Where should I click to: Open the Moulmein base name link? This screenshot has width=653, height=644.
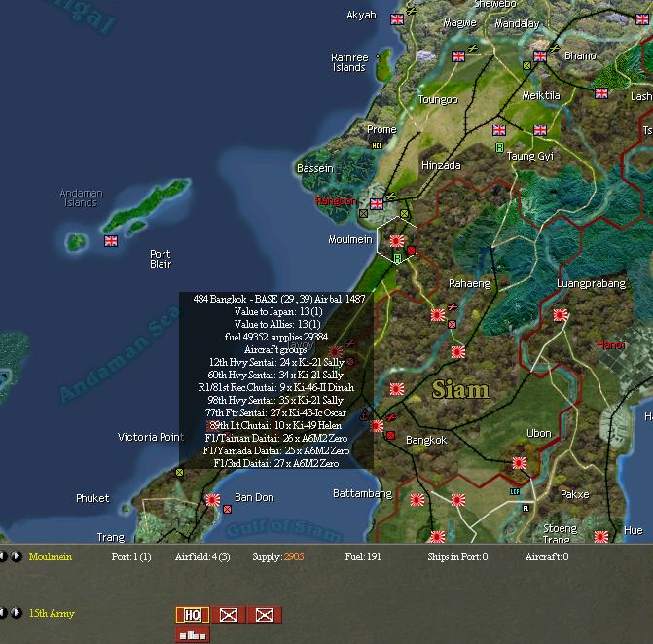coord(51,556)
